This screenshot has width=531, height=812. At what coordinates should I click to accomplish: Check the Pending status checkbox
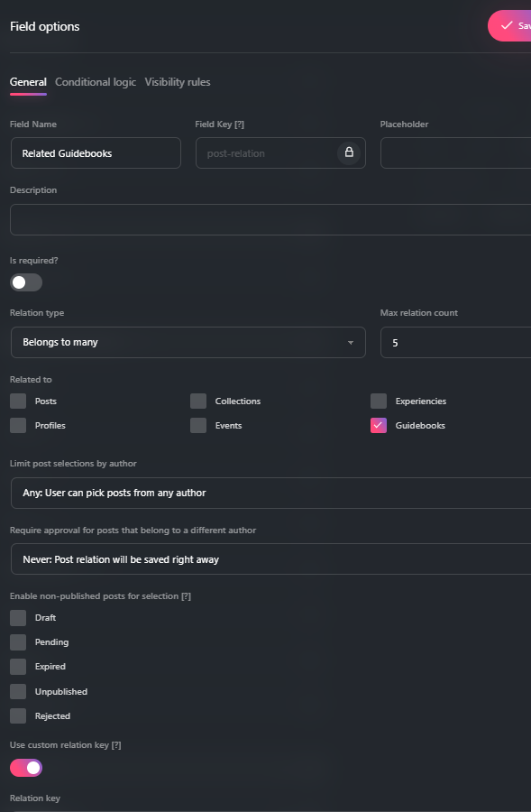click(17, 641)
